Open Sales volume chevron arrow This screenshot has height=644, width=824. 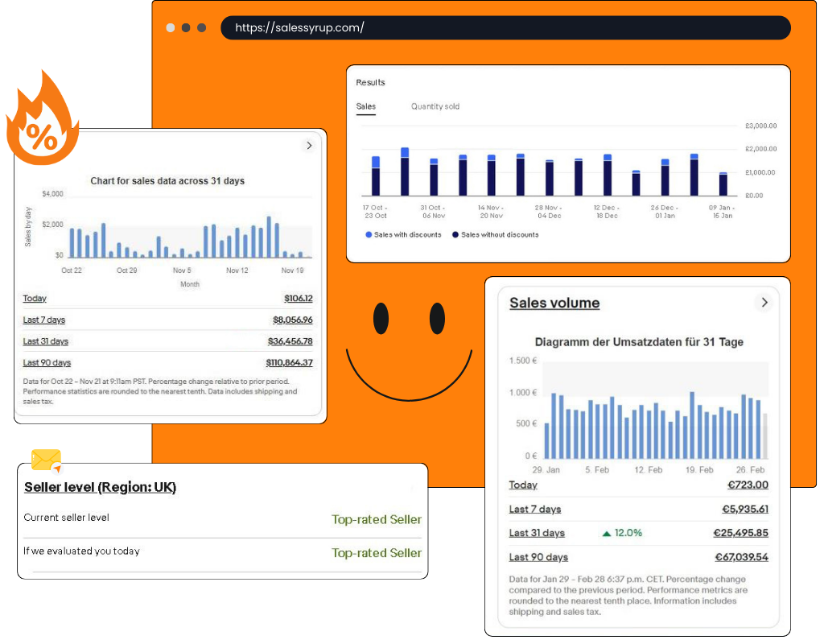coord(764,303)
